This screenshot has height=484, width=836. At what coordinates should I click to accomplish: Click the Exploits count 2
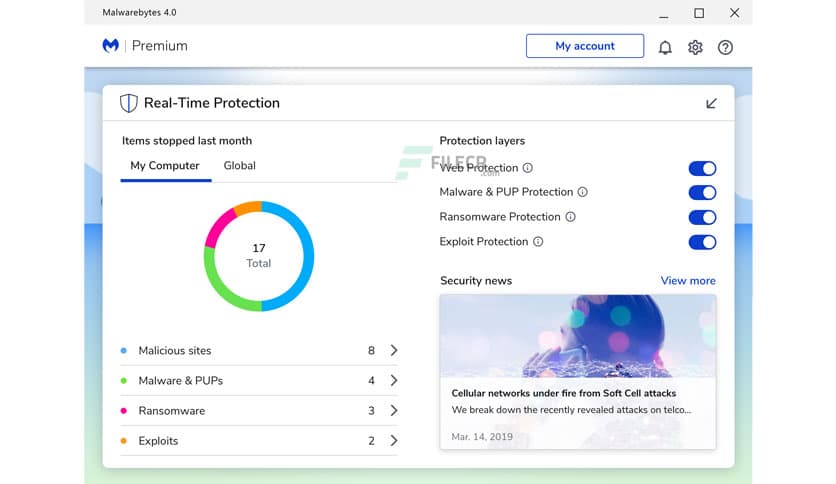tap(371, 441)
